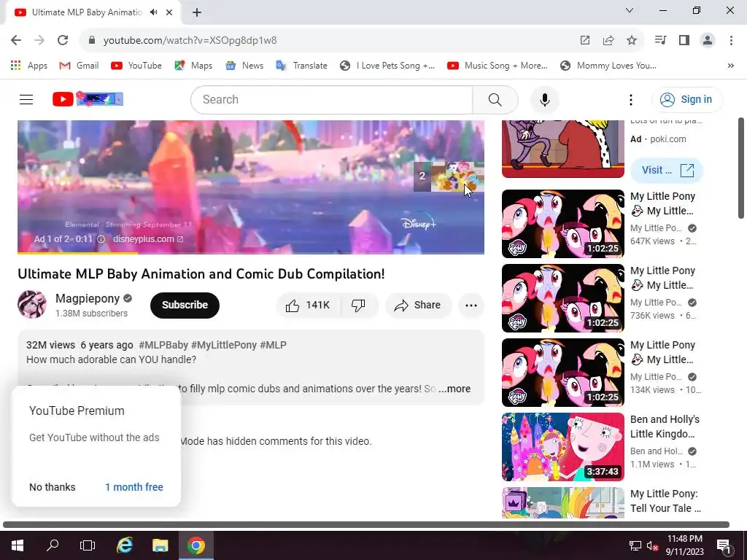The image size is (747, 560).
Task: Open the Translate bookmark
Action: coord(301,66)
